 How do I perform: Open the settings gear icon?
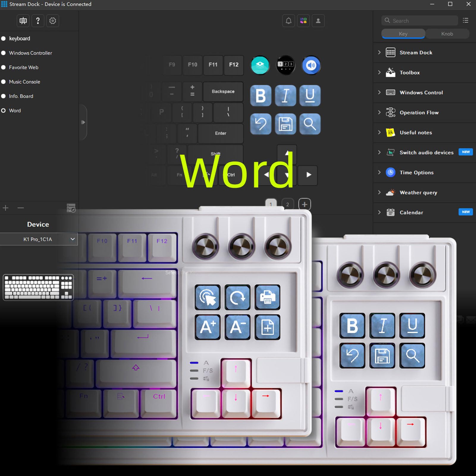tap(53, 21)
